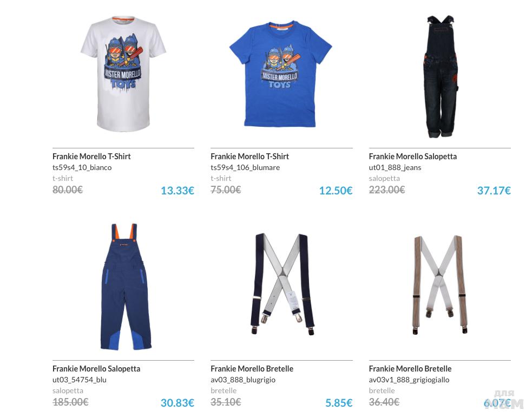View the dark jeans salopetta product photo
This screenshot has width=532, height=417.
coord(439,77)
